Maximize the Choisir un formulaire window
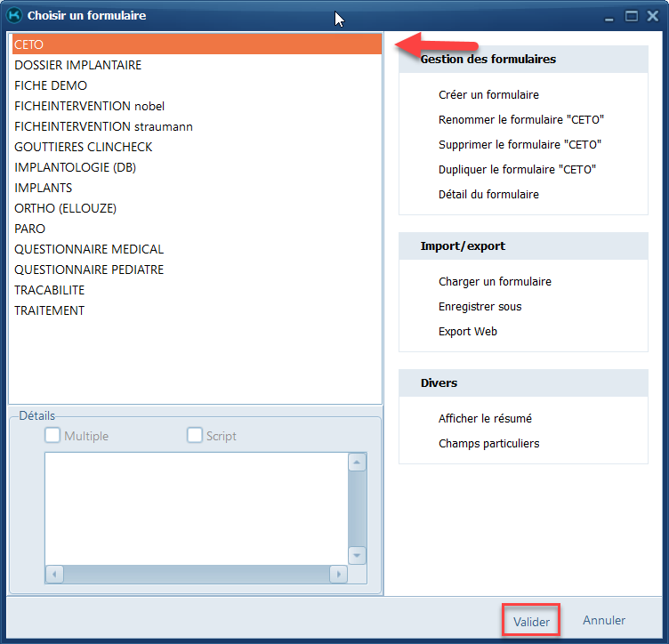The width and height of the screenshot is (669, 644). [x=632, y=15]
